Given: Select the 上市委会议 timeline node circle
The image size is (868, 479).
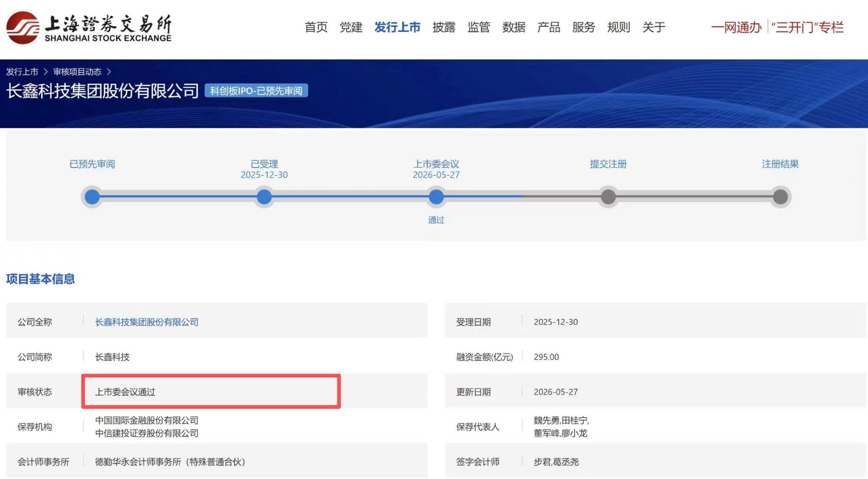Looking at the screenshot, I should [436, 197].
